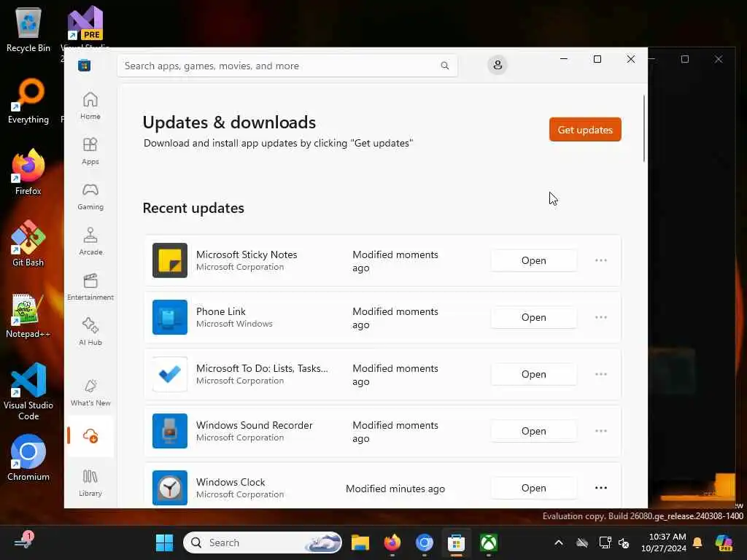Open the Home section in sidebar

(x=90, y=106)
